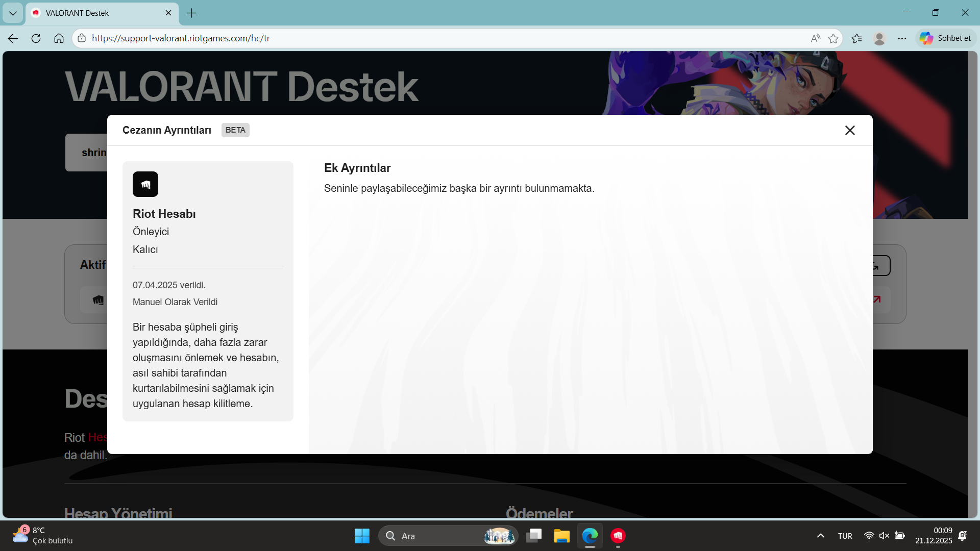Open the weather widget showing 8°C
Image resolution: width=980 pixels, height=551 pixels.
tap(43, 536)
